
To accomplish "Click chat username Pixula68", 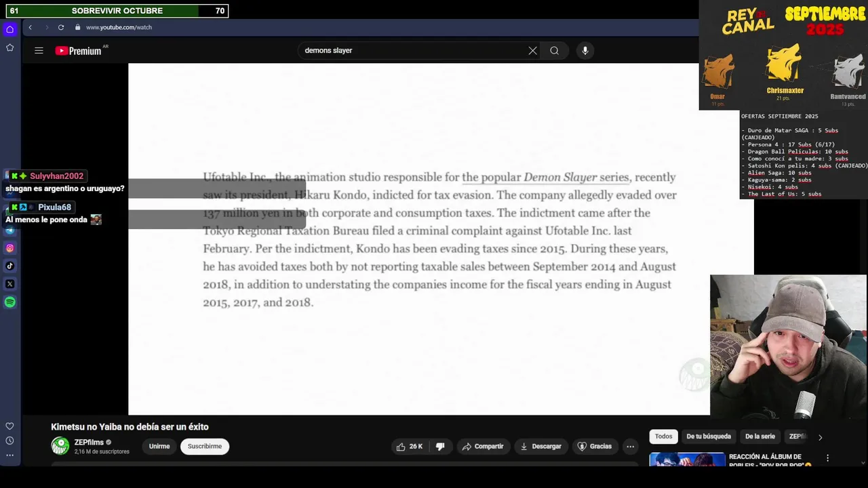I will click(x=54, y=207).
